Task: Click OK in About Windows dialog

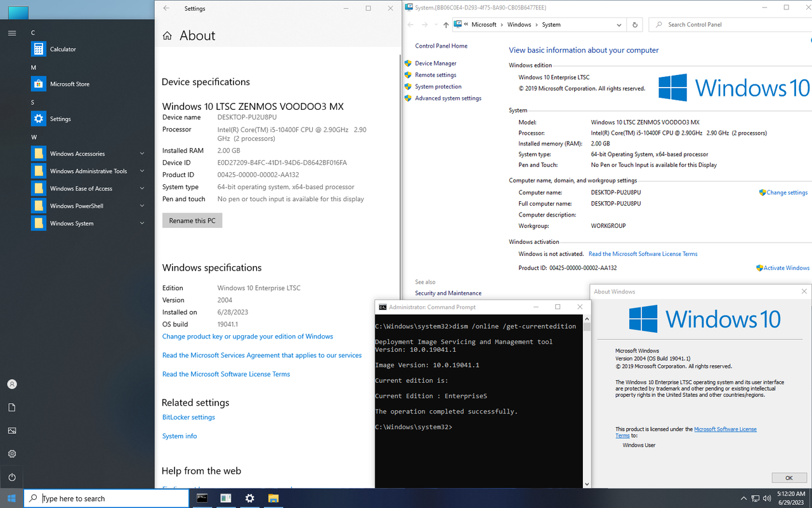Action: [x=789, y=478]
